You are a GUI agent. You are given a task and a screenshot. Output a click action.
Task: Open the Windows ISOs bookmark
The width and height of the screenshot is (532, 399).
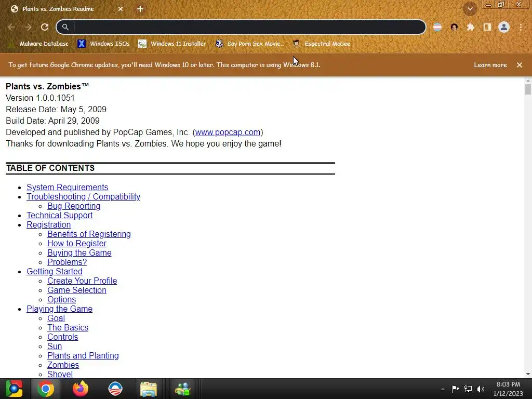(x=103, y=44)
